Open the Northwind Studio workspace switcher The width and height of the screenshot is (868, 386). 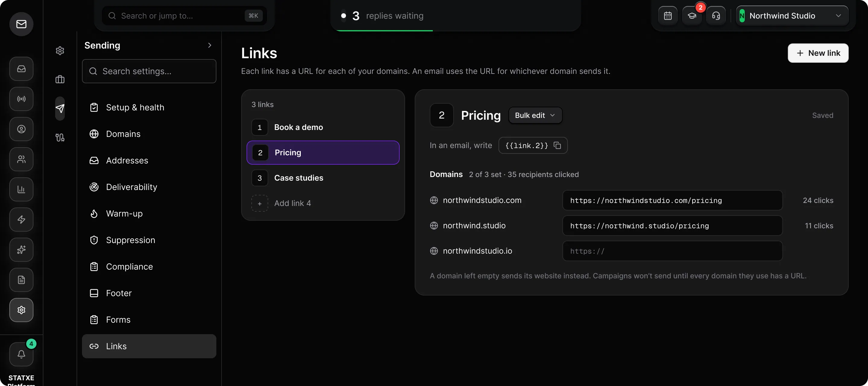point(792,16)
